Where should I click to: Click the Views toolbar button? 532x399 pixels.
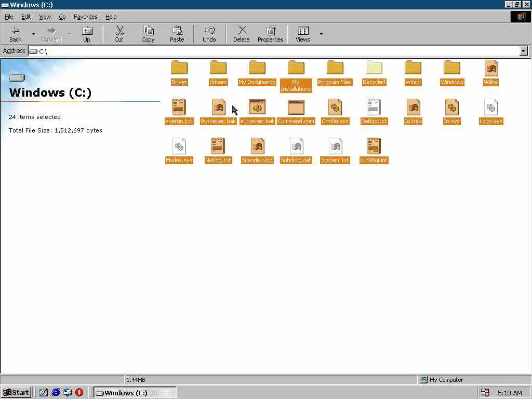click(303, 34)
